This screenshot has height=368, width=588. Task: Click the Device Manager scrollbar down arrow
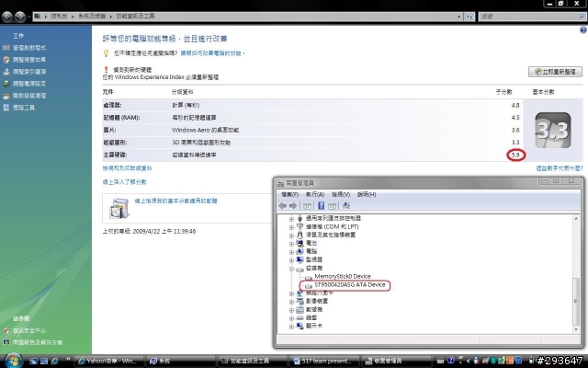(x=576, y=329)
